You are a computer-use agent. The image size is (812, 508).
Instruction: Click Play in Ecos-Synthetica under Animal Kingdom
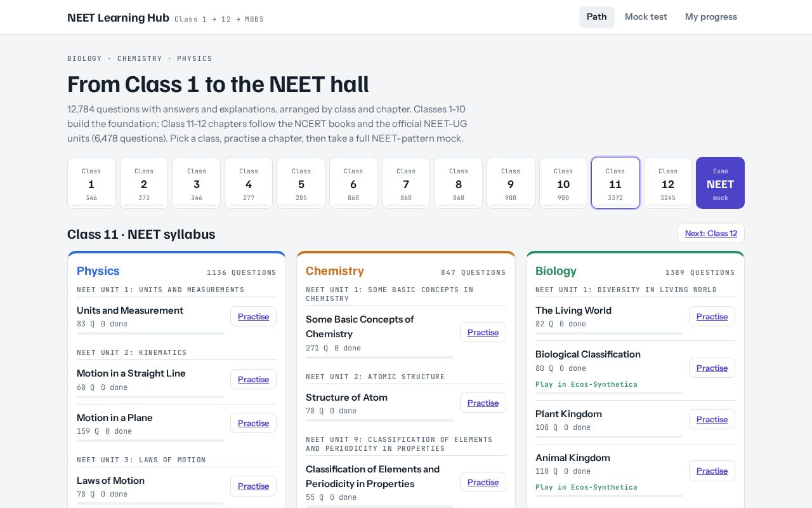(x=586, y=487)
